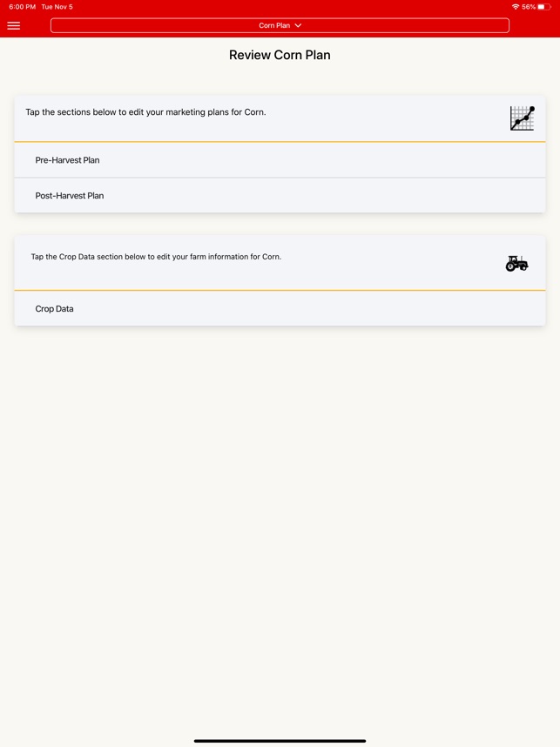Tap the Review Corn Plan heading
The image size is (560, 747).
pos(280,55)
